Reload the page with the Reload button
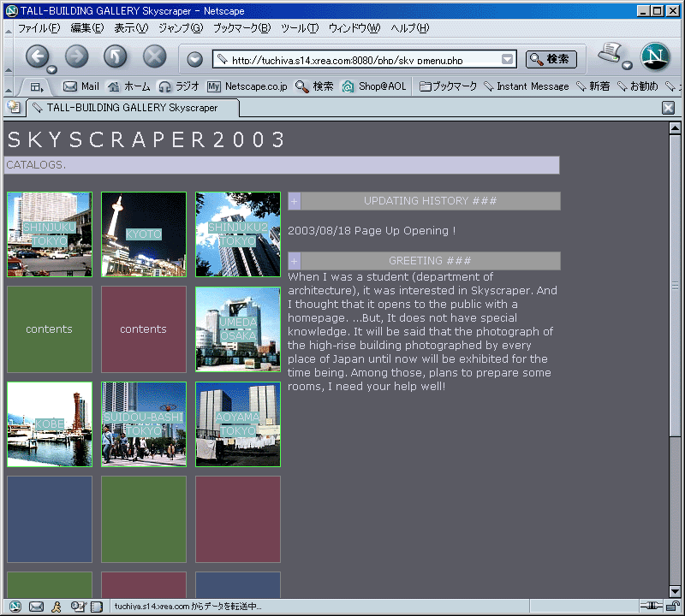This screenshot has width=685, height=616. pos(116,56)
